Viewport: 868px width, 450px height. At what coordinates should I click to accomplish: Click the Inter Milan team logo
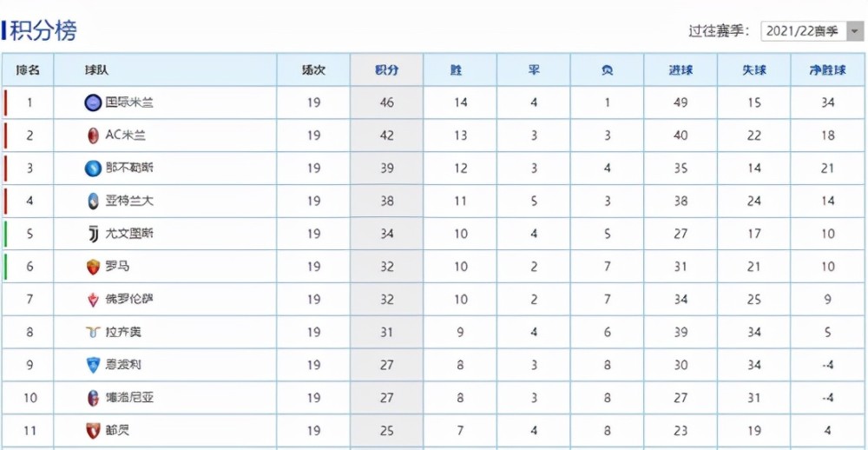[x=93, y=103]
